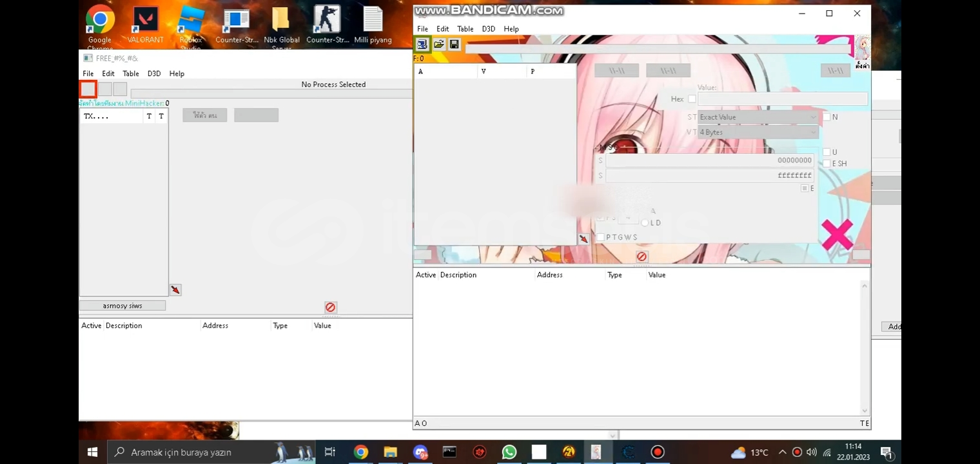Click the Bandicam record icon on the taskbar

click(x=658, y=452)
